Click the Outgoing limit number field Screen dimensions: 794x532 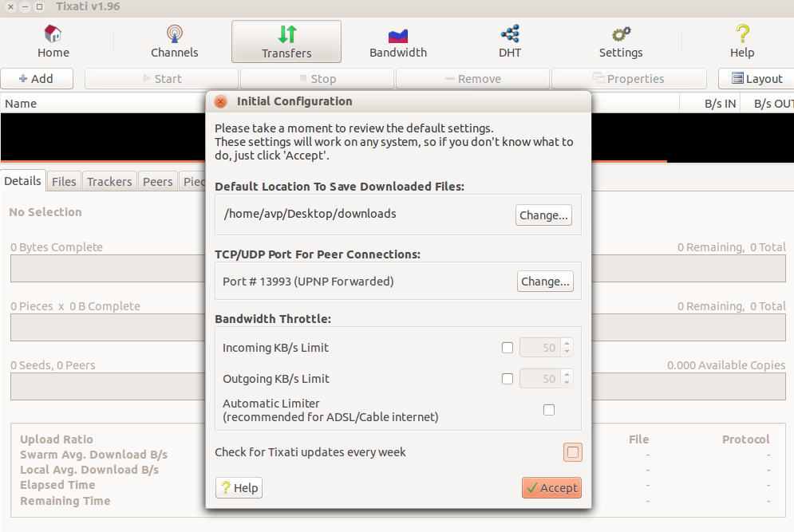point(539,379)
